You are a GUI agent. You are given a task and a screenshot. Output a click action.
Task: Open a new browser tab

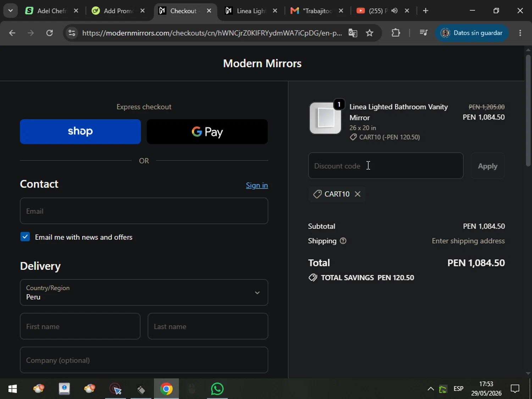(426, 11)
